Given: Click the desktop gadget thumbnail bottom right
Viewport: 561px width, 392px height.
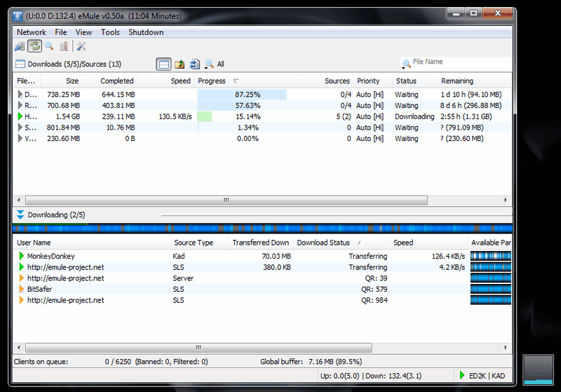Looking at the screenshot, I should click(538, 370).
